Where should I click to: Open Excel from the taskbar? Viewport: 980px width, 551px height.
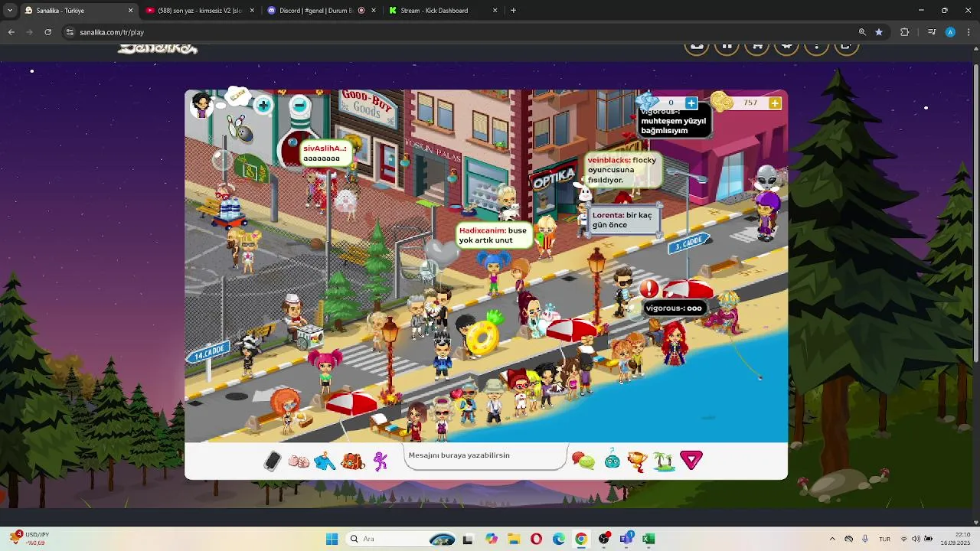(x=648, y=539)
